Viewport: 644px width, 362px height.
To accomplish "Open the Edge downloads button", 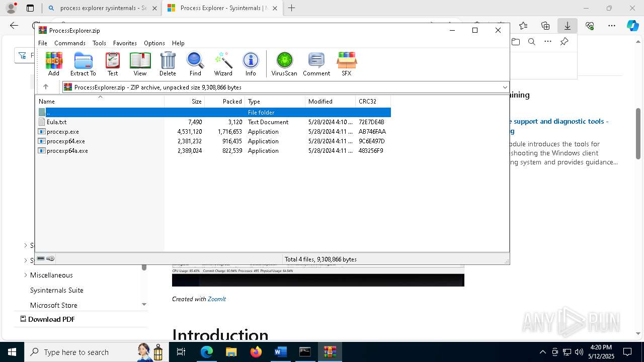I will click(x=568, y=26).
